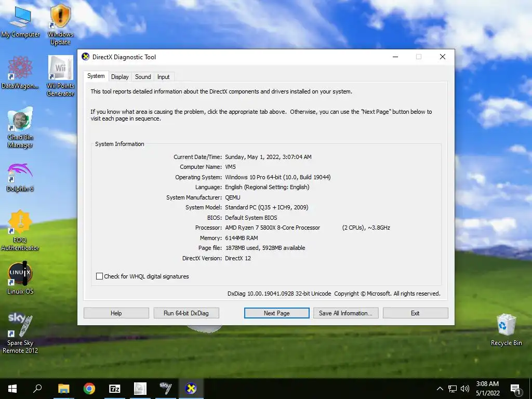Viewport: 532px width, 399px height.
Task: Click the DirectX icon in the title bar
Action: (86, 57)
